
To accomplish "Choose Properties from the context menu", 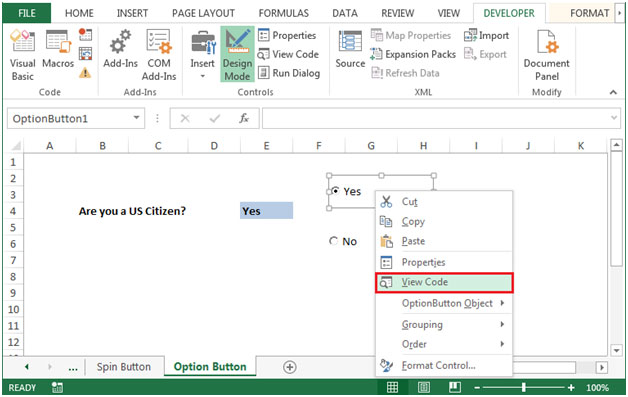I will (x=444, y=262).
